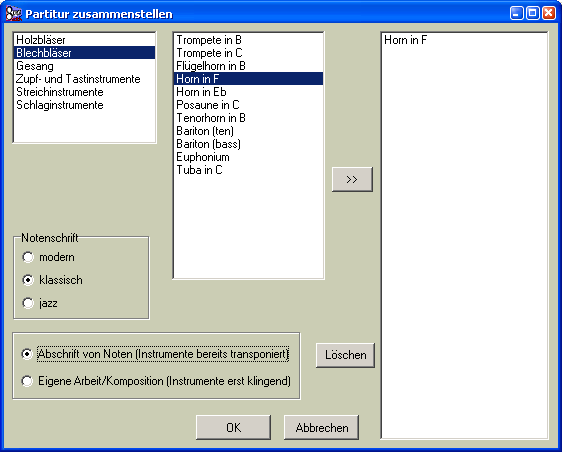This screenshot has width=562, height=452.
Task: Select the Schlaginstrumente category
Action: [85, 105]
